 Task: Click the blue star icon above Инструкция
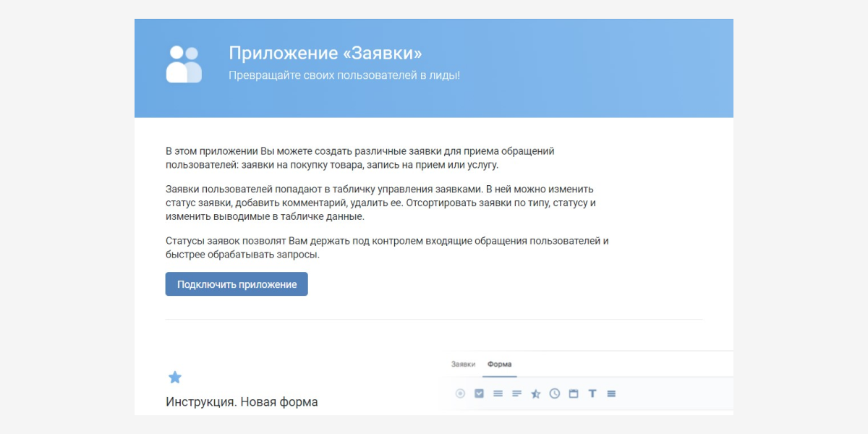pyautogui.click(x=175, y=377)
